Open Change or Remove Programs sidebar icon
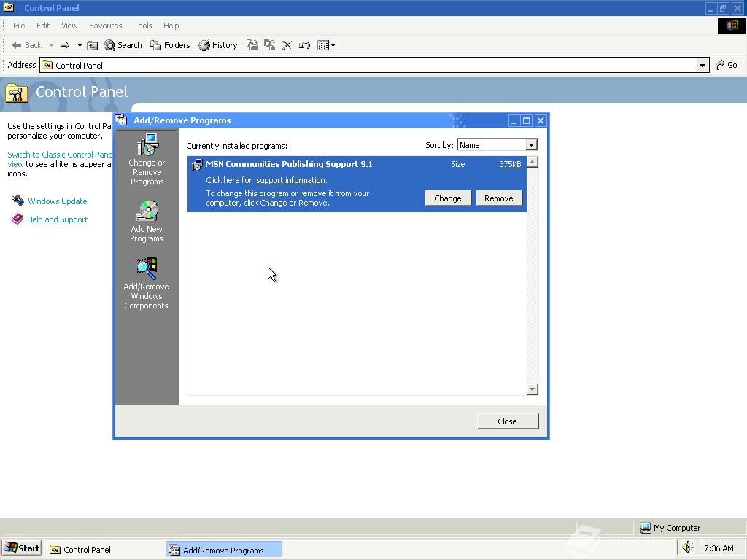The width and height of the screenshot is (747, 560). tap(147, 158)
